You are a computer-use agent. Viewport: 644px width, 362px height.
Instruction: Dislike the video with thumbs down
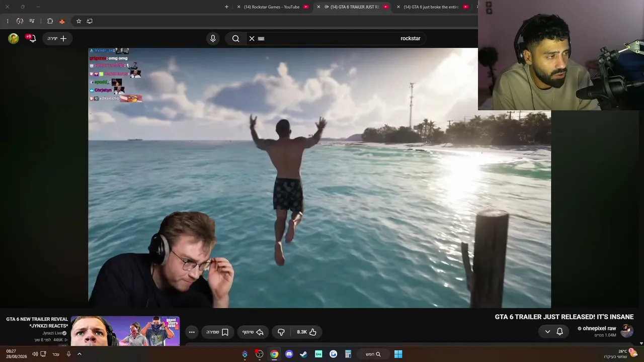(281, 332)
